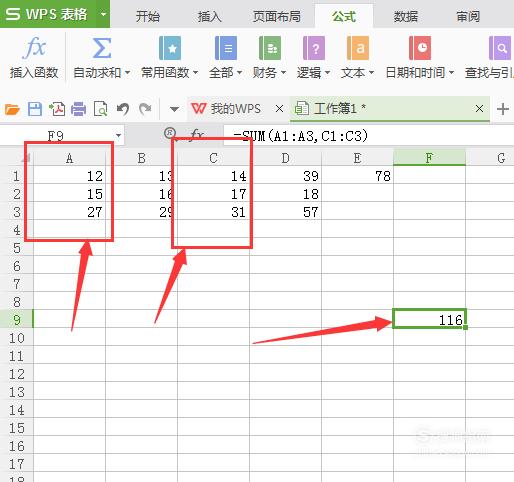Open the common functions star book icon
Image resolution: width=514 pixels, height=482 pixels.
170,48
